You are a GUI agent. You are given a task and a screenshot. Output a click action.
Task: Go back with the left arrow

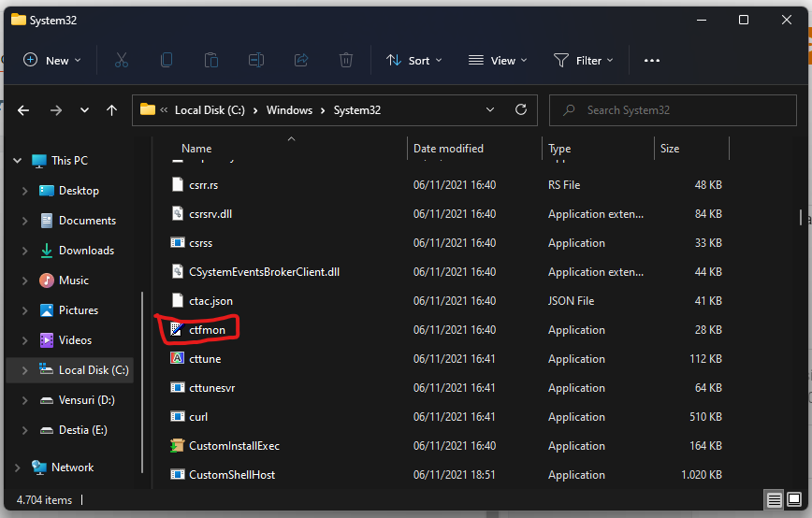tap(23, 110)
